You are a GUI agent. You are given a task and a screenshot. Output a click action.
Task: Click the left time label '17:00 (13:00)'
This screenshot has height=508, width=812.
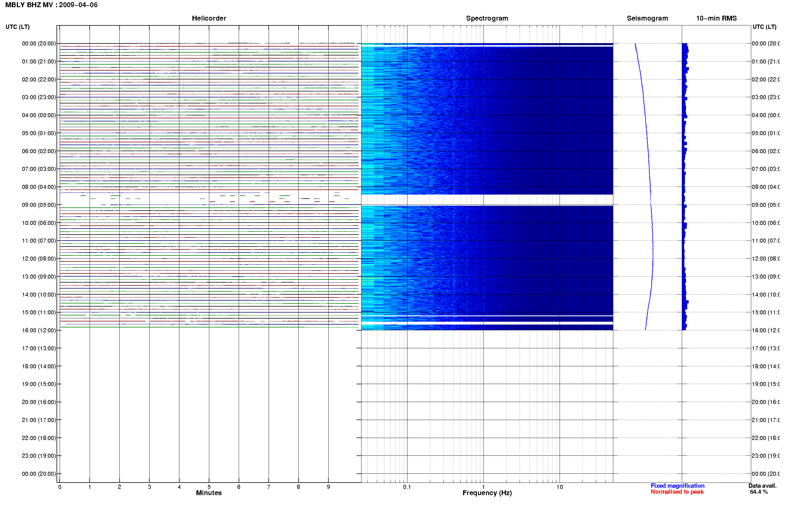tap(39, 348)
